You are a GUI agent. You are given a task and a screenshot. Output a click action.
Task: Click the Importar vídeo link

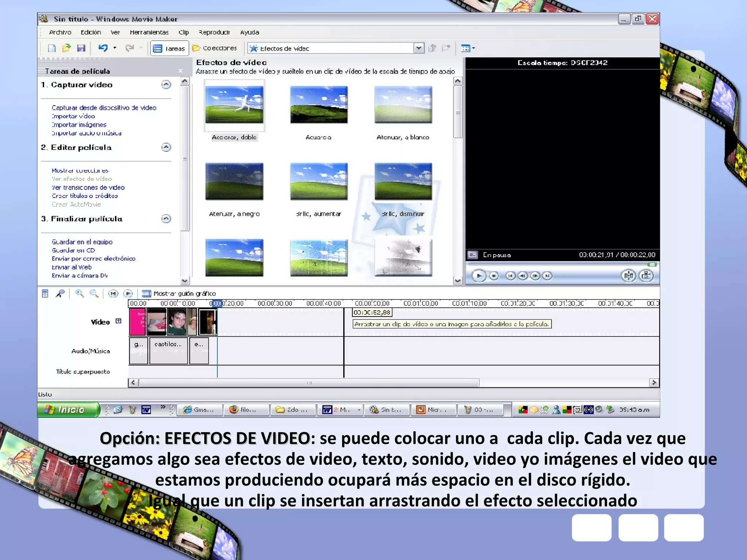[x=73, y=116]
